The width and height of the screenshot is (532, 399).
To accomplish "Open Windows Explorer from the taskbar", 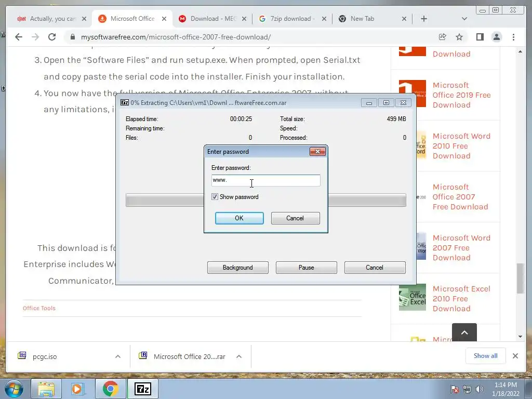I will [x=46, y=389].
